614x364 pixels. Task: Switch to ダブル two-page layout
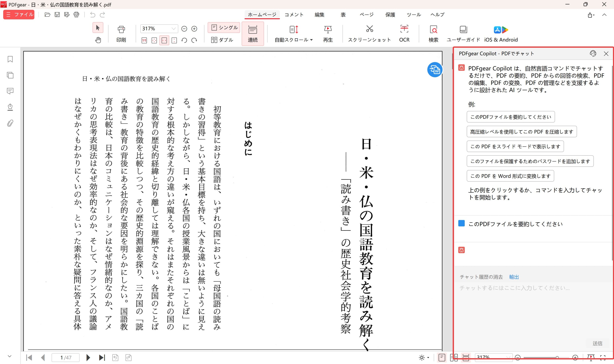(x=222, y=40)
